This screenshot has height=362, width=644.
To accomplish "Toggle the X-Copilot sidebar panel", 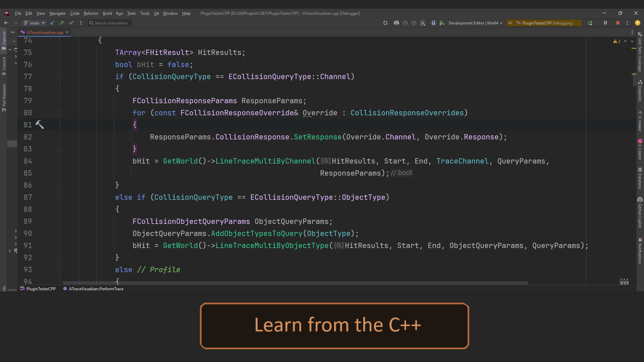I will (641, 149).
